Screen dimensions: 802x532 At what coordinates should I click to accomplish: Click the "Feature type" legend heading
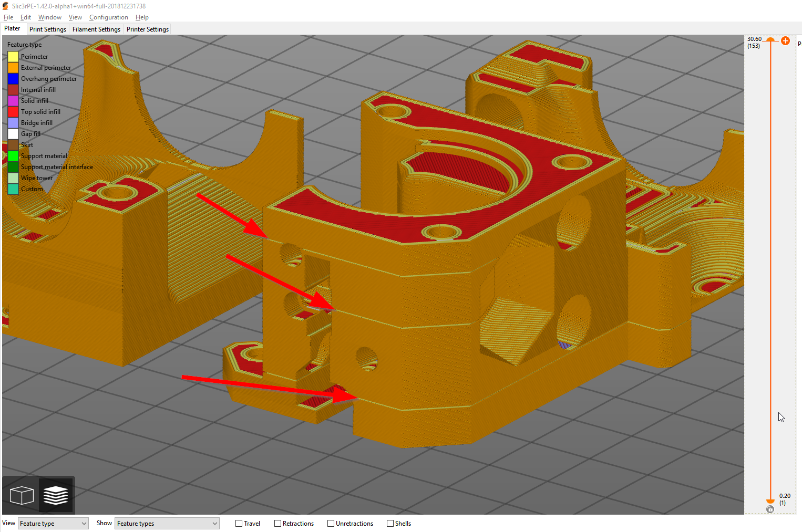pyautogui.click(x=24, y=45)
